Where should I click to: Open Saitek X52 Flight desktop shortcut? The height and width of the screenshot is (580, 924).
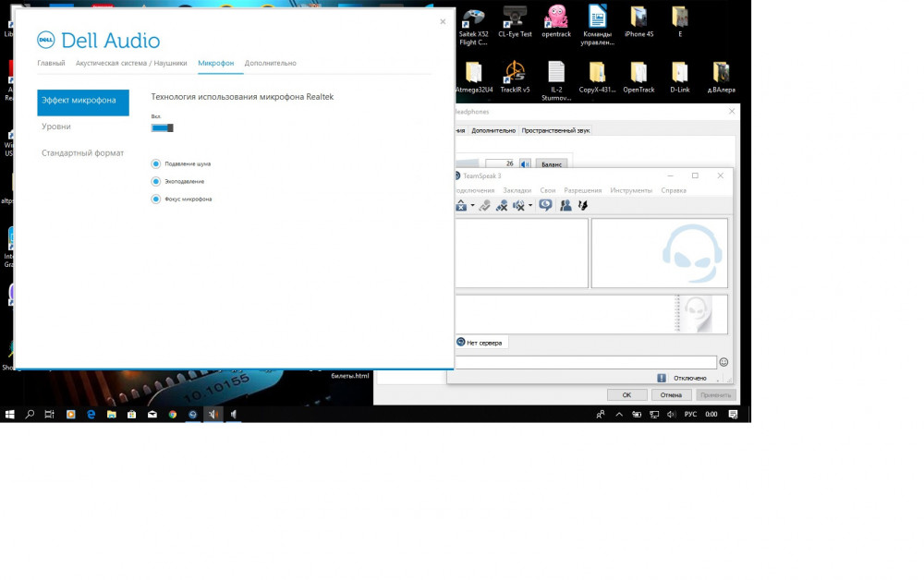point(474,27)
